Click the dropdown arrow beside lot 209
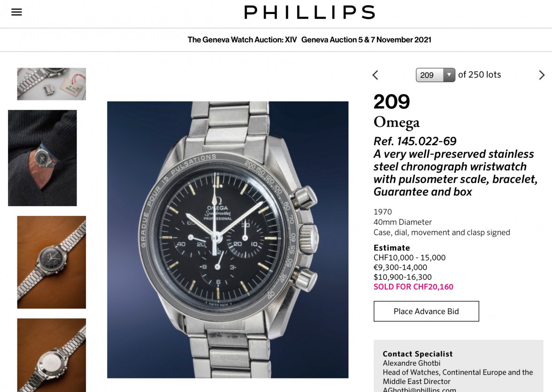 click(x=449, y=75)
